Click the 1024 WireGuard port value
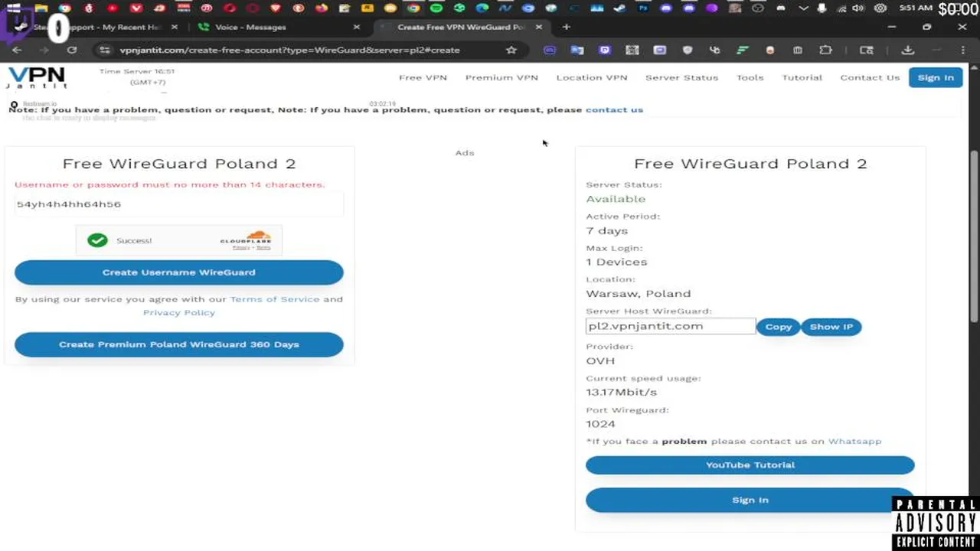Viewport: 980px width, 551px height. (x=600, y=424)
